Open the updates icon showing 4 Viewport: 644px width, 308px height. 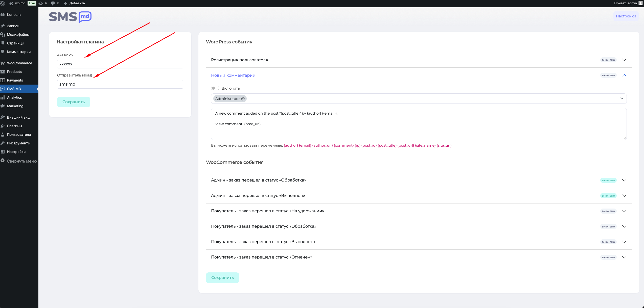pos(41,3)
